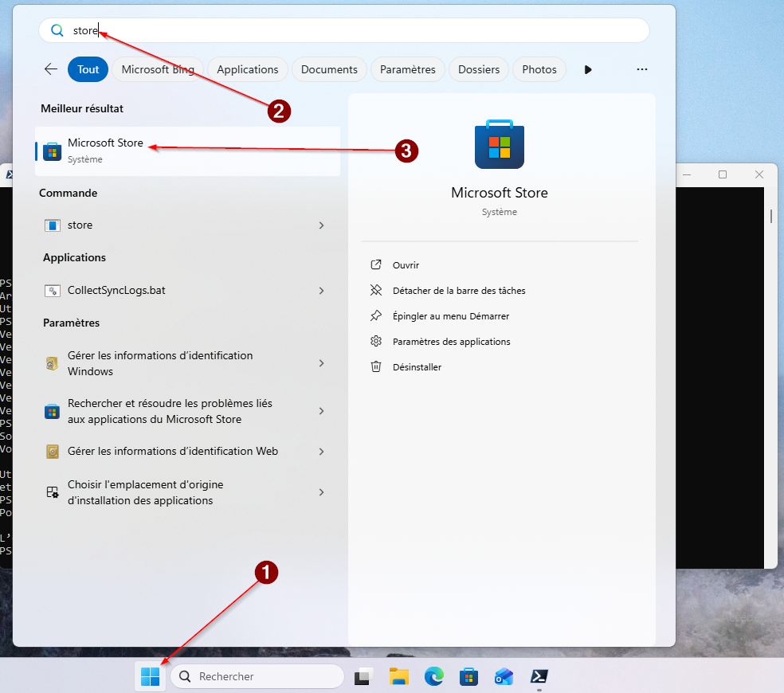Click the Microsoft Store title in preview pane
The width and height of the screenshot is (784, 693).
(500, 193)
